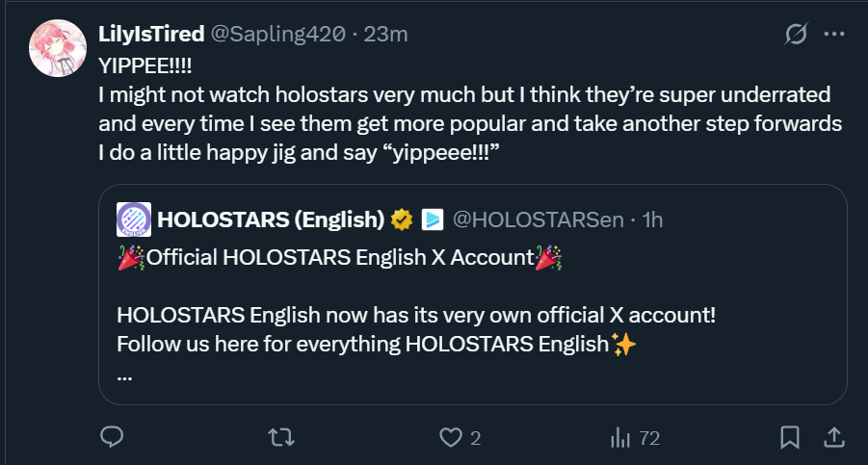Click the LilyIsTired display name
The image size is (868, 465).
click(151, 34)
